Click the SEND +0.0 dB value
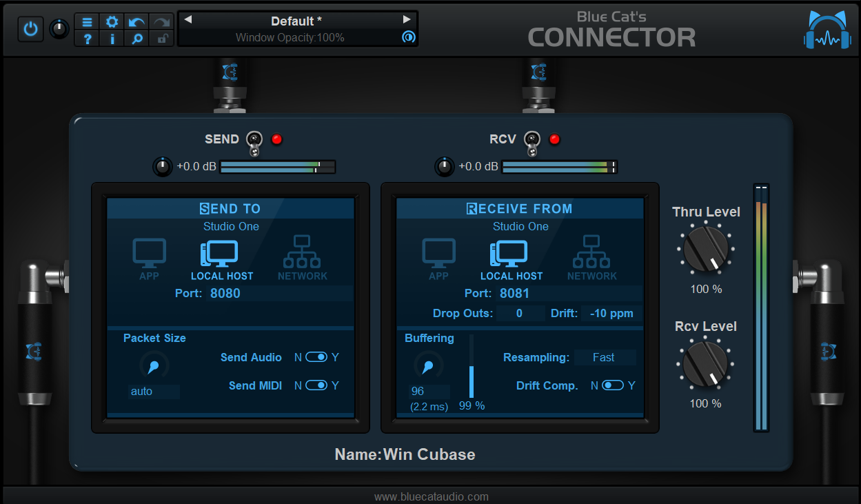 coord(196,166)
